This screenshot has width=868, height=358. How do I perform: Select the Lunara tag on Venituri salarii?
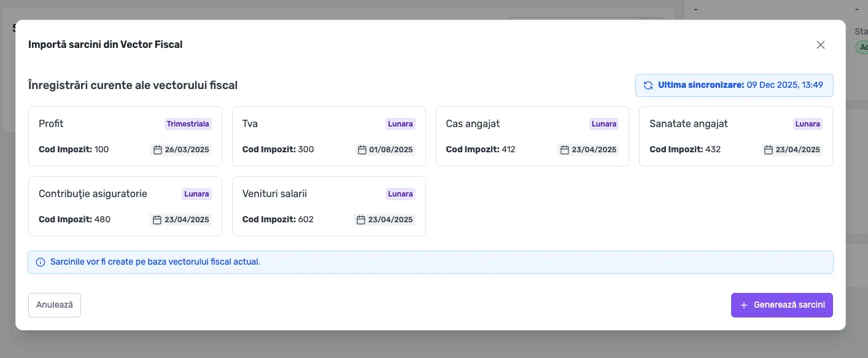[x=400, y=194]
